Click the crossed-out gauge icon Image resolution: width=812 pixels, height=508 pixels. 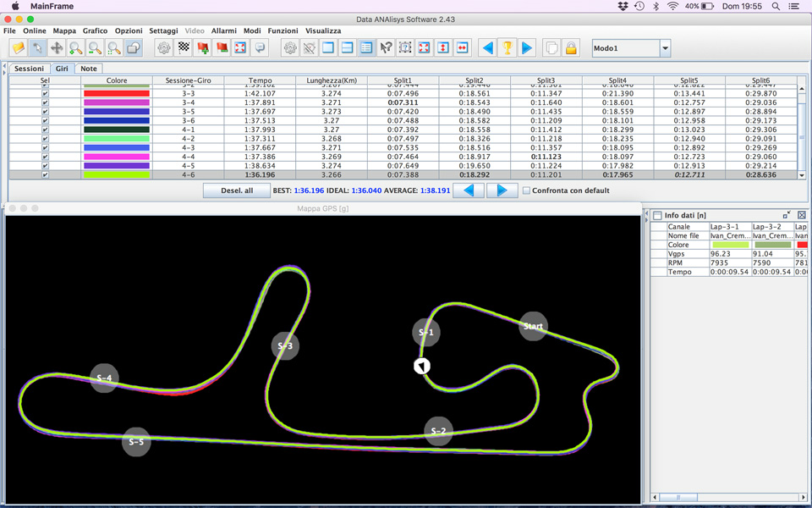tap(310, 48)
